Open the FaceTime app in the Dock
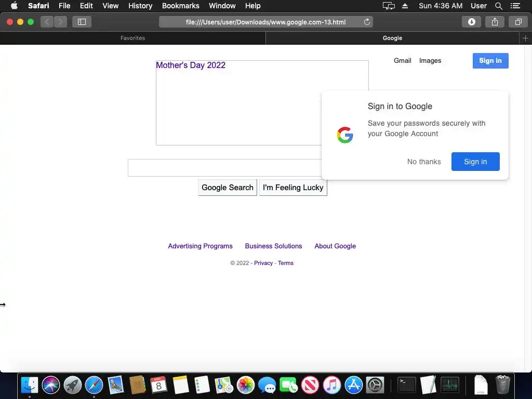The height and width of the screenshot is (399, 532). click(288, 385)
